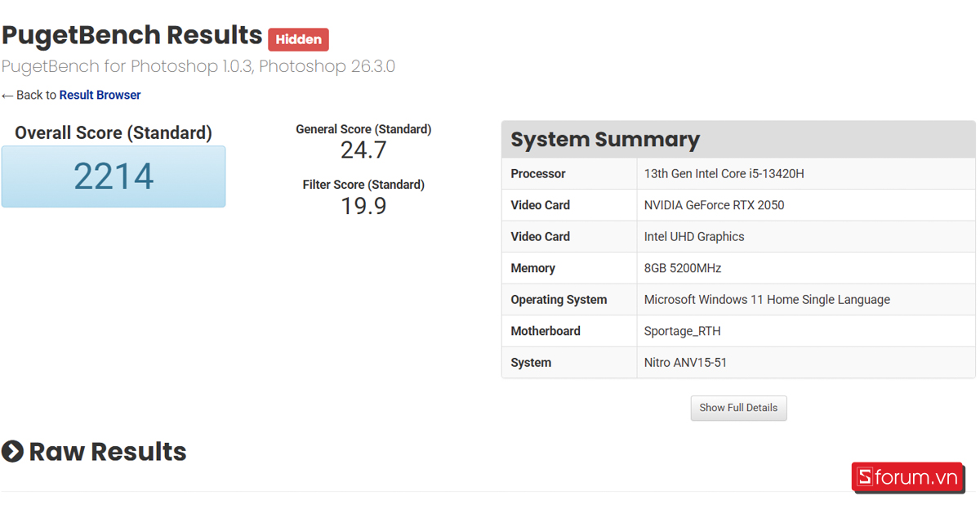This screenshot has width=980, height=505.
Task: Click the Operating System row label
Action: [559, 300]
